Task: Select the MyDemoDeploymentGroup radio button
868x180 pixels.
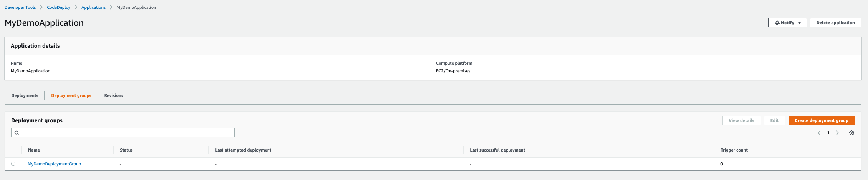Action: (13, 164)
